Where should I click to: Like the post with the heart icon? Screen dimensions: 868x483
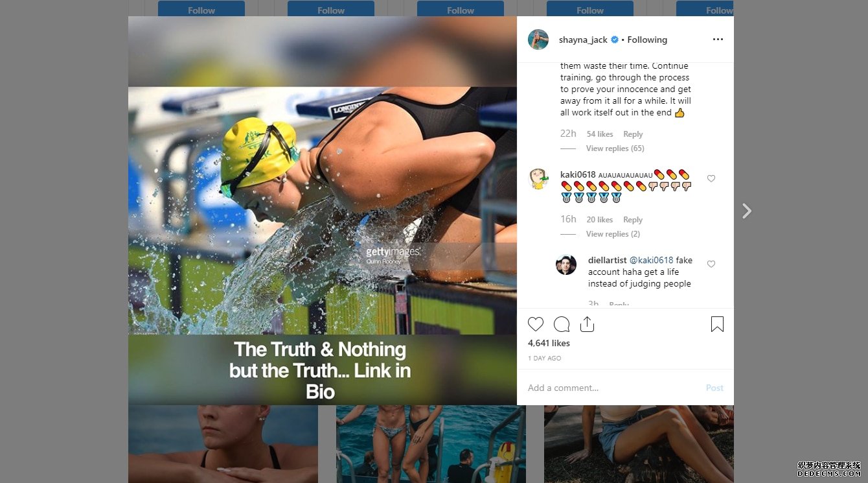point(536,324)
